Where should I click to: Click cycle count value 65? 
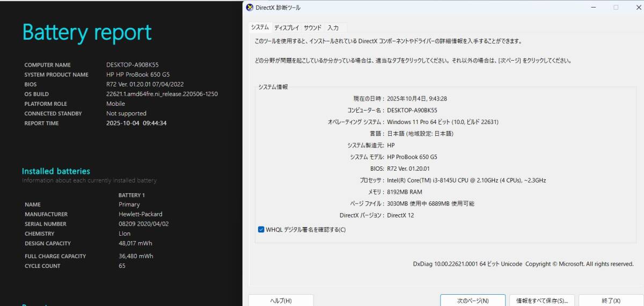[122, 266]
